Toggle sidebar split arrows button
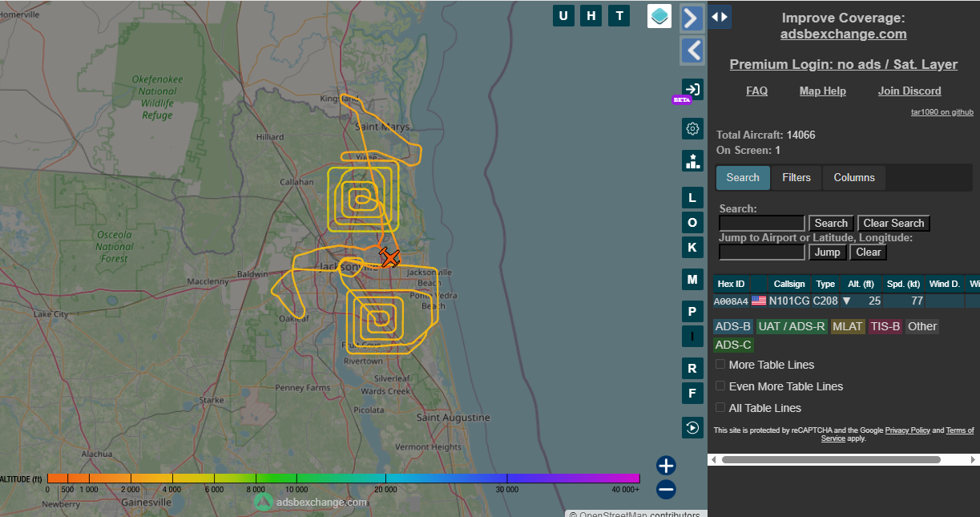Image resolution: width=980 pixels, height=517 pixels. 720,16
